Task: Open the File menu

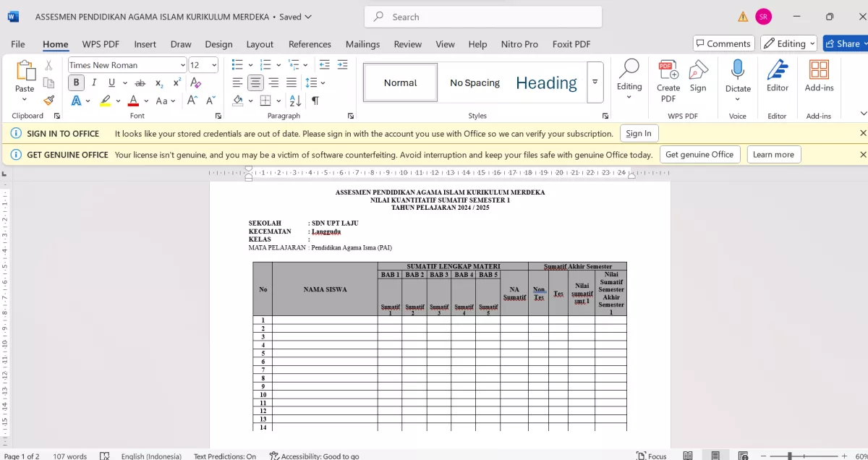Action: pos(18,44)
